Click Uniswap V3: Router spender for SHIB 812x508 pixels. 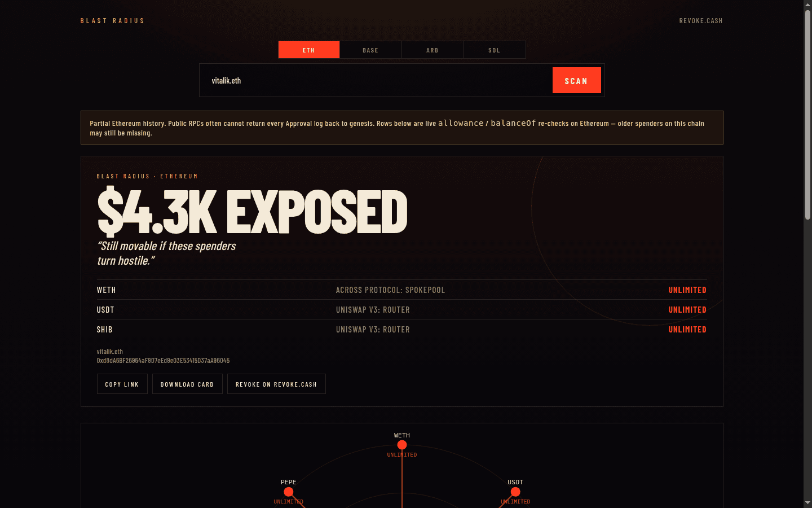coord(373,330)
